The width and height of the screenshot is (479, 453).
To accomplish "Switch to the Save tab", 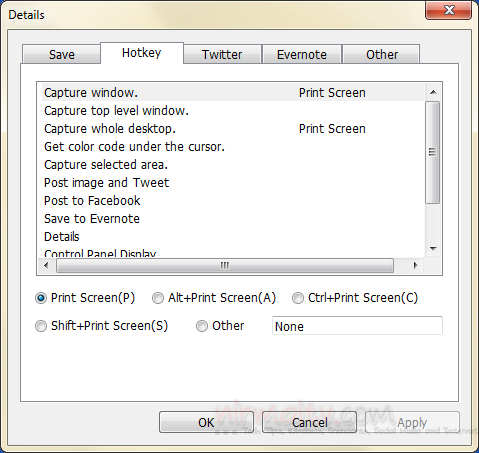I will (x=61, y=54).
